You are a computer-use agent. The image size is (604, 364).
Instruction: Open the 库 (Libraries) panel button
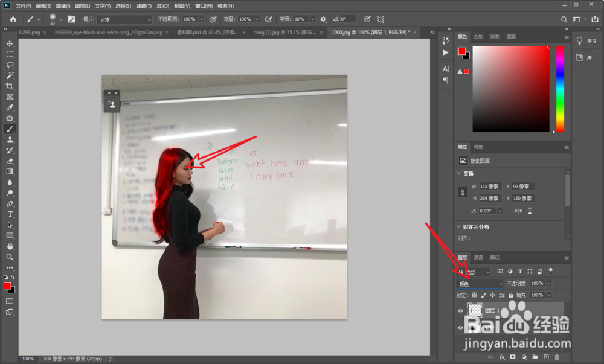pyautogui.click(x=585, y=58)
